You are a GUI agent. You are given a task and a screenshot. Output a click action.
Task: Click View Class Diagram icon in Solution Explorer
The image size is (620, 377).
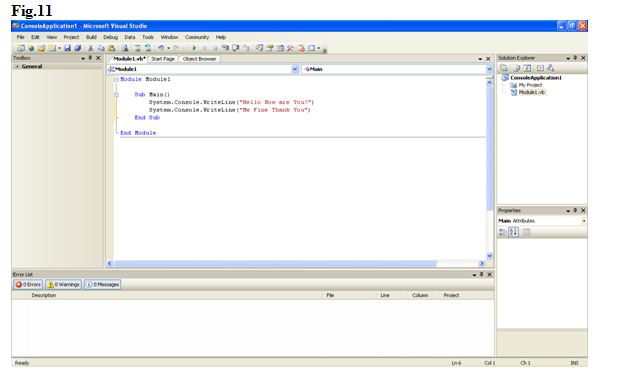click(550, 68)
